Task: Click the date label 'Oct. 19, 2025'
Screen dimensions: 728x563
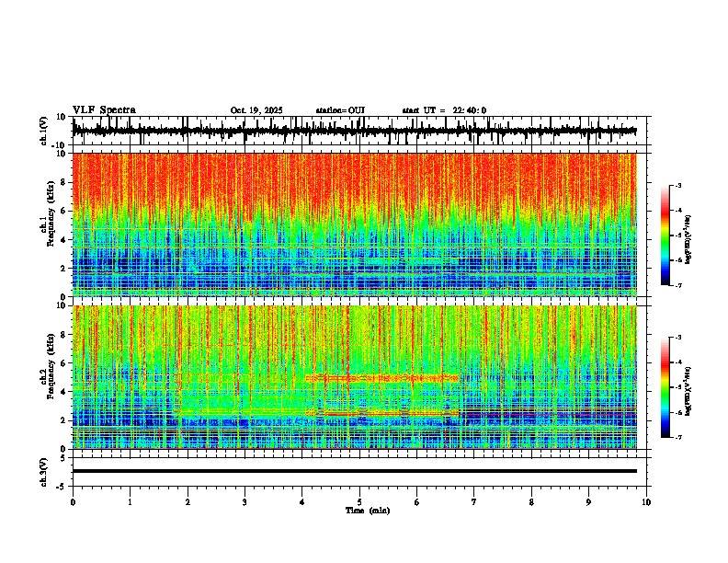Action: click(256, 110)
